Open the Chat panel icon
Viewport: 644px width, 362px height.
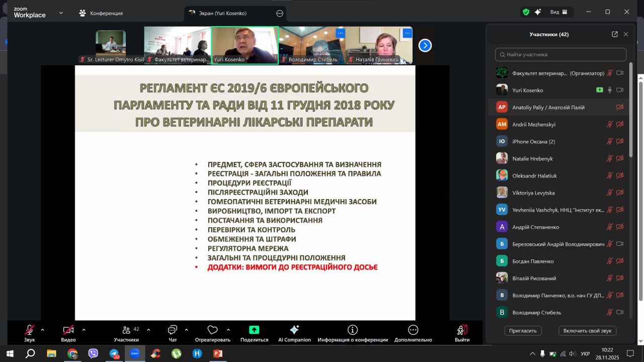point(173,330)
